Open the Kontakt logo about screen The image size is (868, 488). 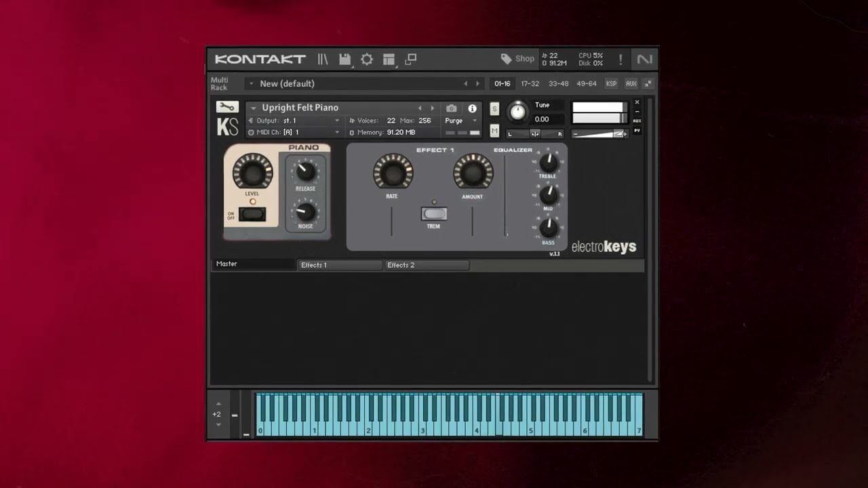tap(260, 59)
